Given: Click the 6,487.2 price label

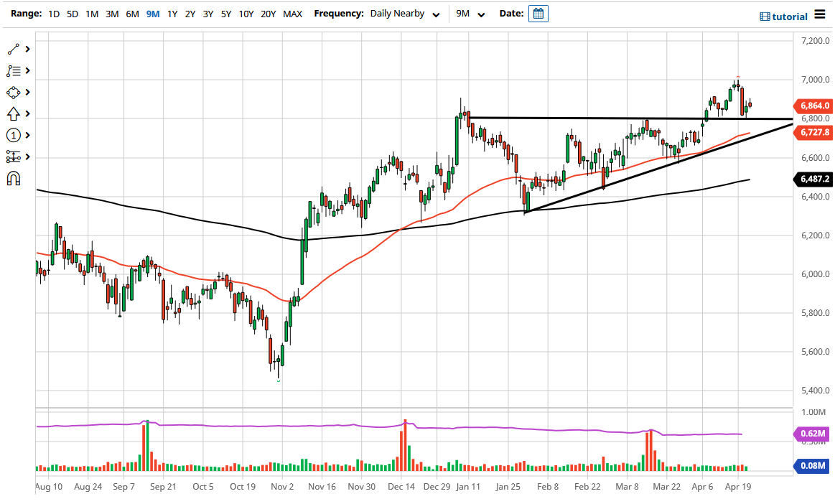Looking at the screenshot, I should point(814,179).
